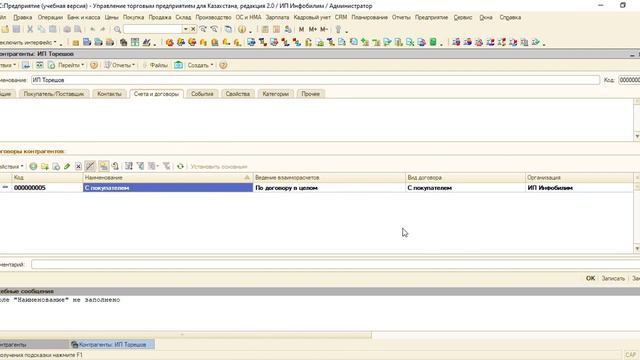Click the M- calculator memory button

[324, 29]
